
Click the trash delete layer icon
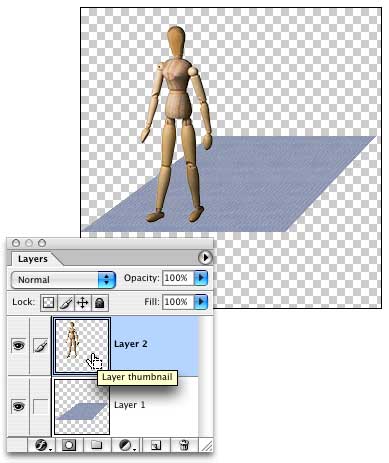(x=184, y=445)
